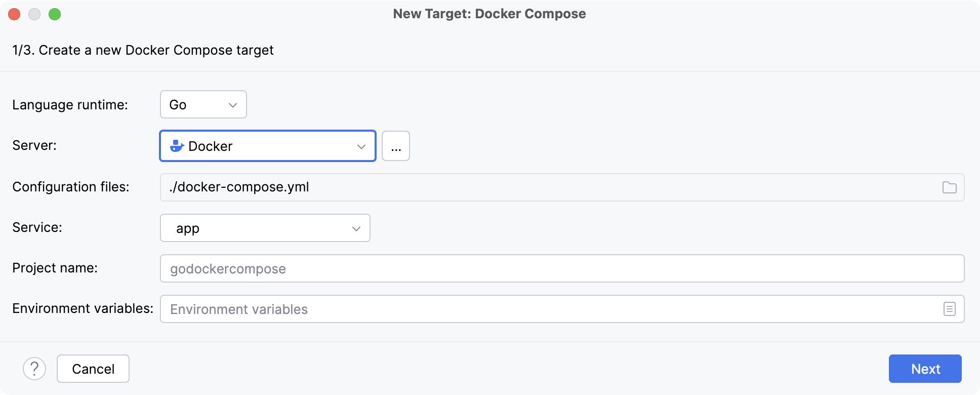The width and height of the screenshot is (980, 395).
Task: Click the help question mark icon
Action: [34, 369]
